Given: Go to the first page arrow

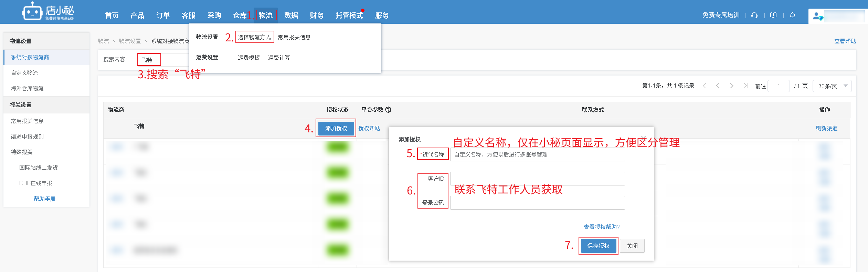Looking at the screenshot, I should click(704, 86).
